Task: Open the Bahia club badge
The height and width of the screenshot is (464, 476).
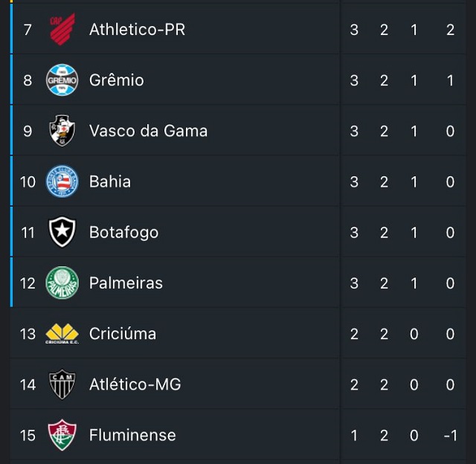Action: pyautogui.click(x=62, y=181)
